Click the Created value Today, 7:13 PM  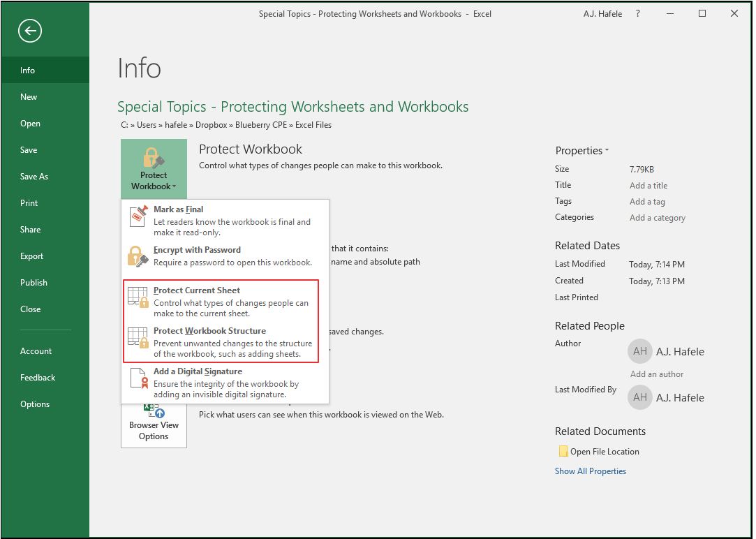pyautogui.click(x=657, y=281)
